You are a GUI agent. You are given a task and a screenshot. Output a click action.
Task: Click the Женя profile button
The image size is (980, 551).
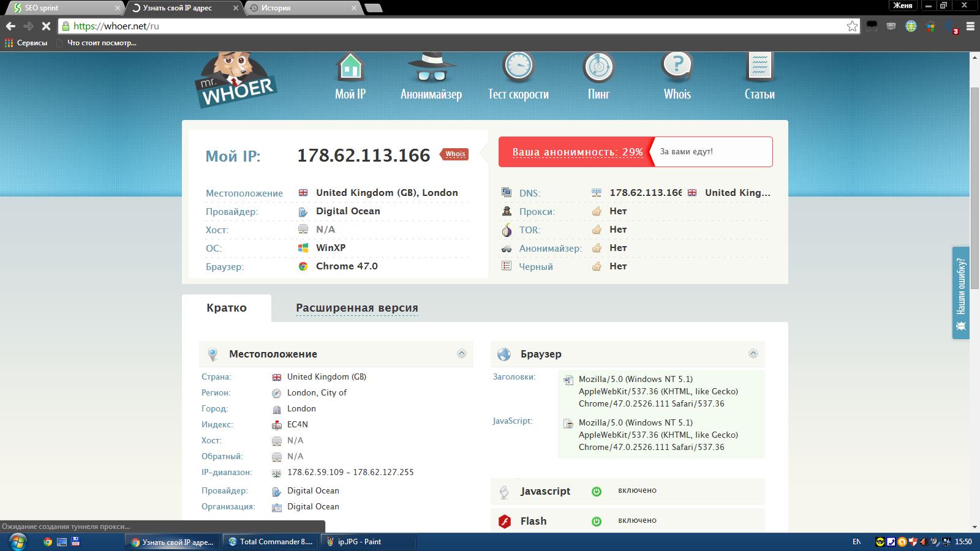(903, 6)
